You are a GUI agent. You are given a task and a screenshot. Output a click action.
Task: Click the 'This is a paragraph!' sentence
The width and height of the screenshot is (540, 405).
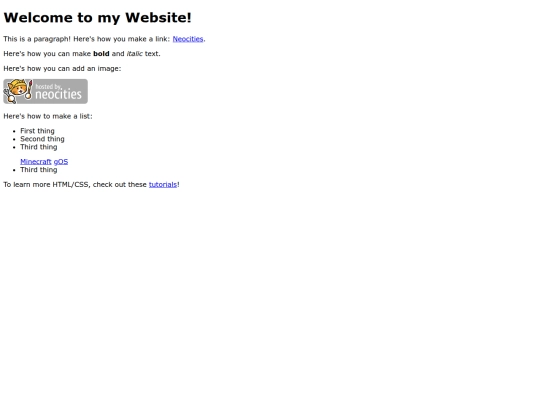(x=37, y=39)
